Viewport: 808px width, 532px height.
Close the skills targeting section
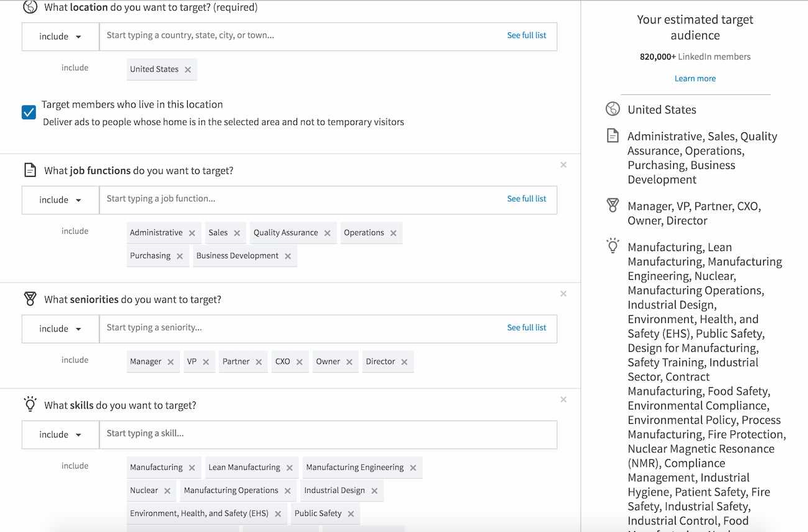coord(563,399)
